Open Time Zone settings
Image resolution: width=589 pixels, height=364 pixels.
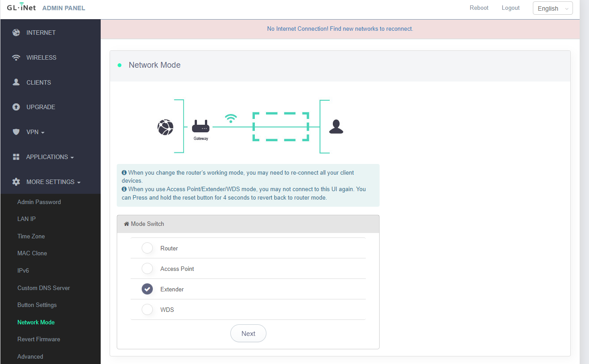tap(31, 236)
